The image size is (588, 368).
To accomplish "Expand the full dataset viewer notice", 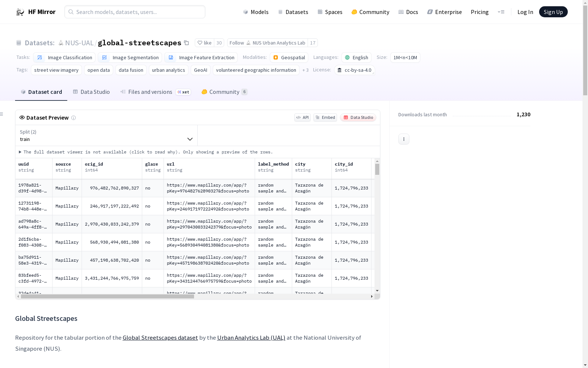I will [x=146, y=152].
